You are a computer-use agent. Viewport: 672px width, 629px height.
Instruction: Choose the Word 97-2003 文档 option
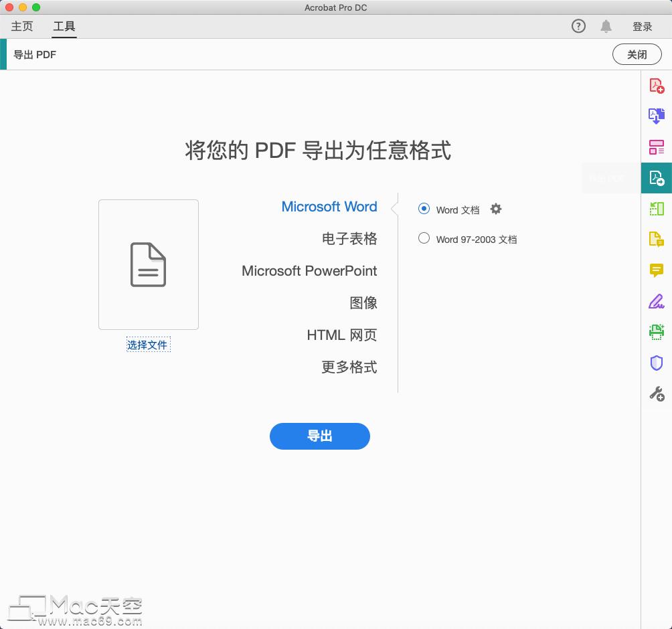(x=424, y=239)
